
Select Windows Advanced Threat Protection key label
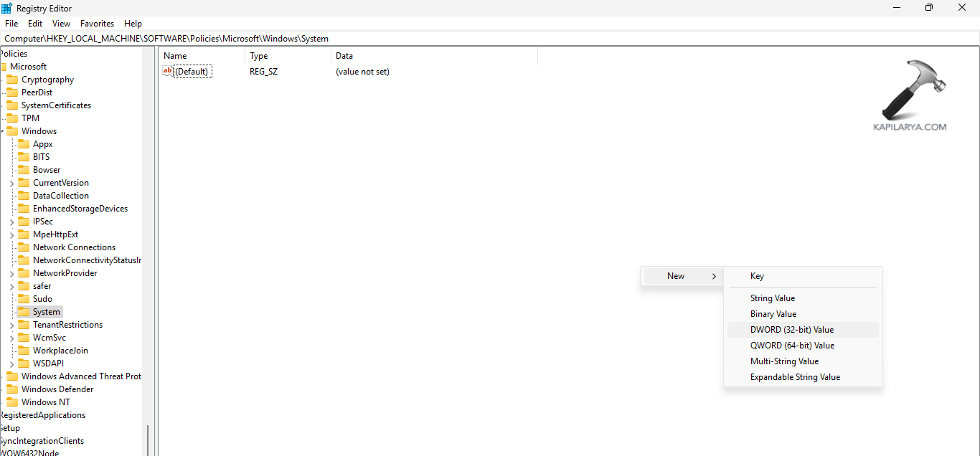81,376
